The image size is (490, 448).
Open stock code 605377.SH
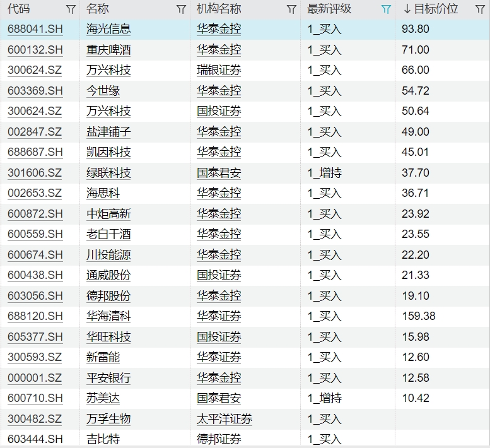pos(35,337)
